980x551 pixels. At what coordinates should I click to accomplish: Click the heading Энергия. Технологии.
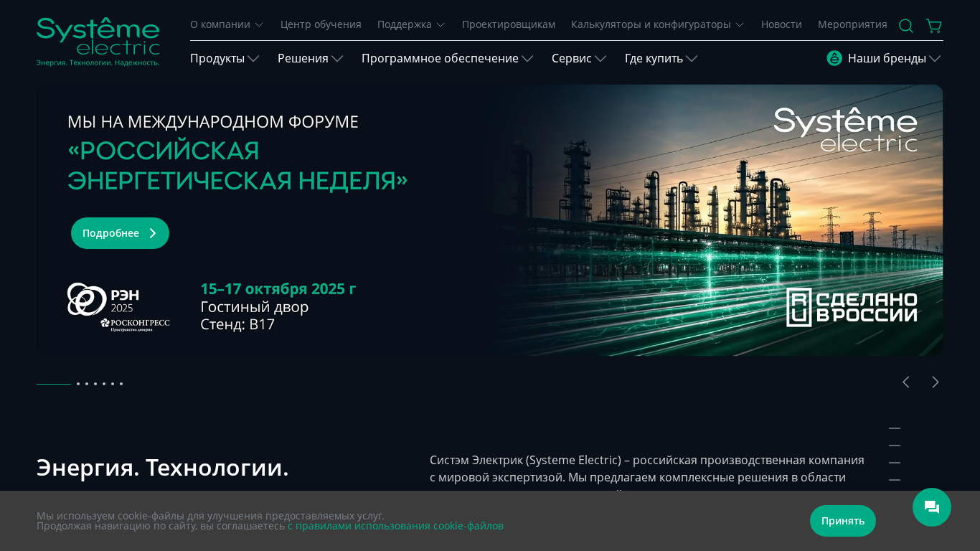tap(163, 467)
